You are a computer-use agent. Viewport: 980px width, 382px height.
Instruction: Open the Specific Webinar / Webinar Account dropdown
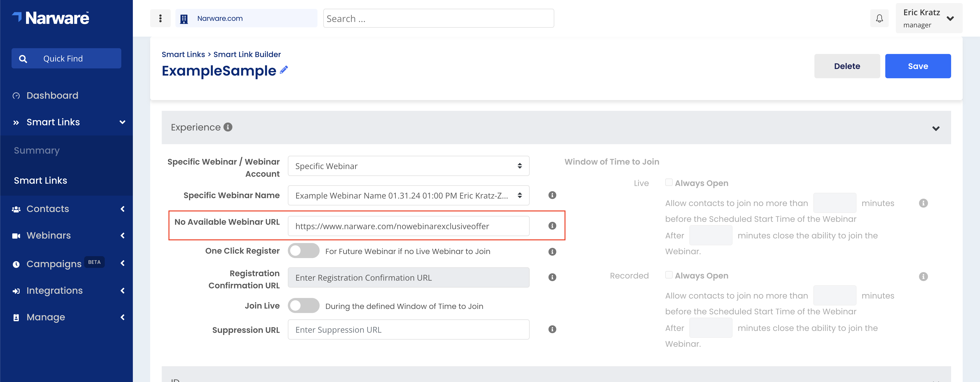[408, 166]
